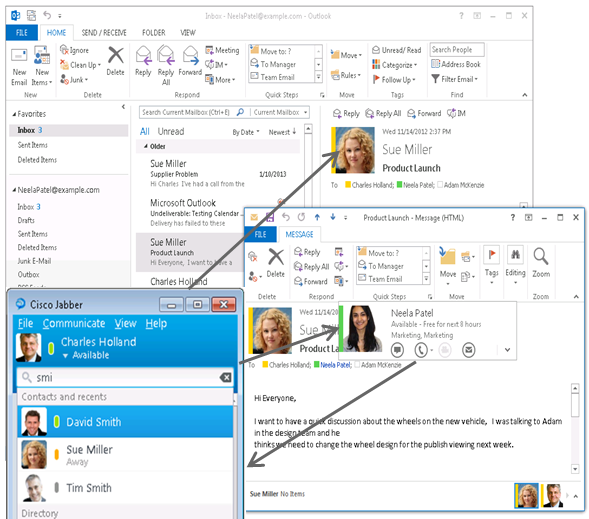Collapse NeelaPatel@example.com account tree

coord(14,190)
